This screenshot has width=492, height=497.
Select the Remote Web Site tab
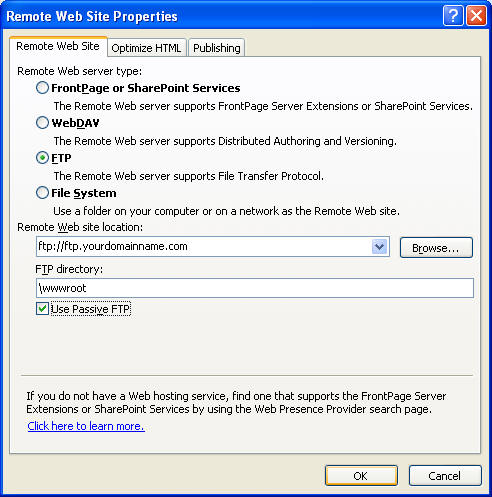click(58, 46)
